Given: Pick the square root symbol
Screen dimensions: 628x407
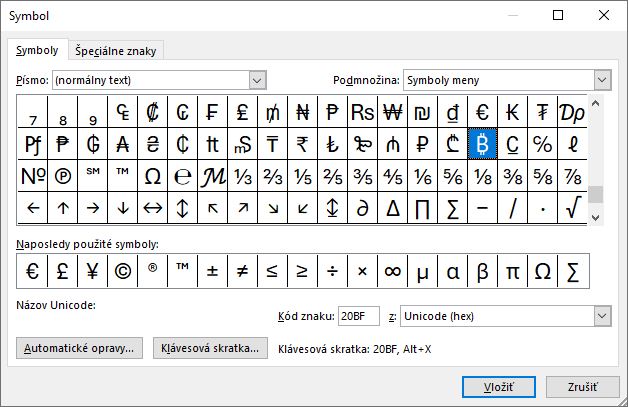Looking at the screenshot, I should point(573,208).
